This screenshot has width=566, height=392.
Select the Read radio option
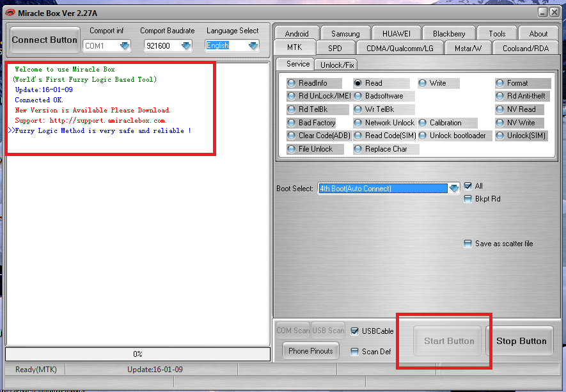tap(358, 83)
